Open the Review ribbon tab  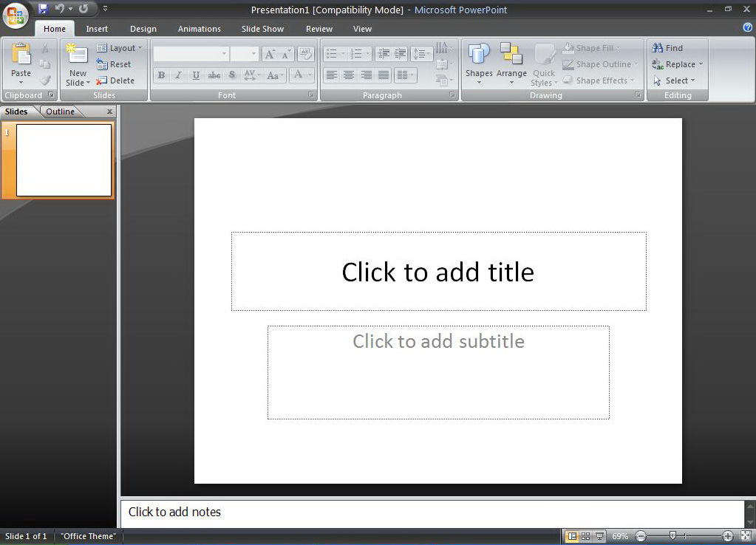pos(319,28)
